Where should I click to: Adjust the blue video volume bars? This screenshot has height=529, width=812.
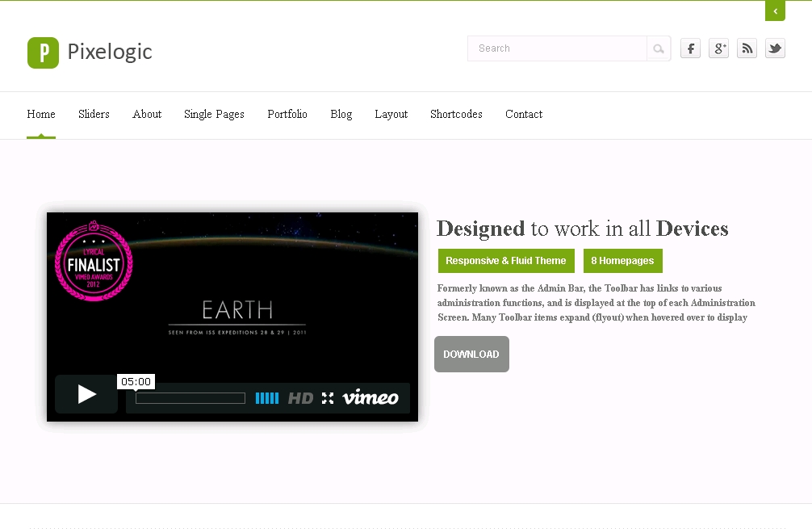tap(266, 398)
